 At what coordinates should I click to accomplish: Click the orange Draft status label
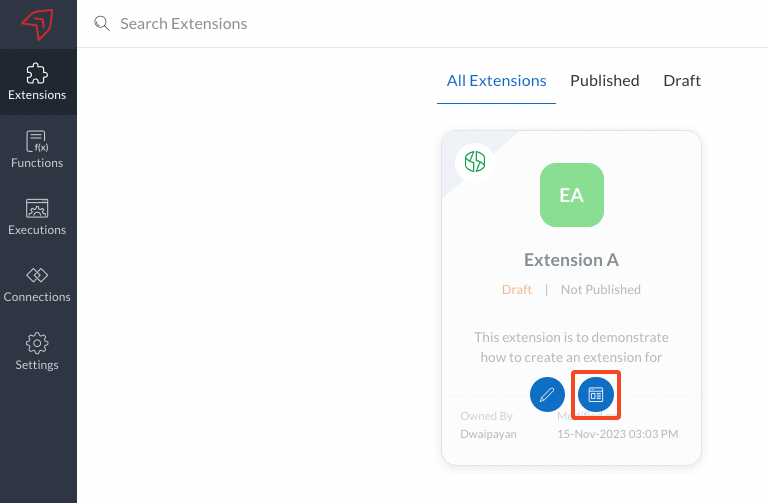click(517, 290)
